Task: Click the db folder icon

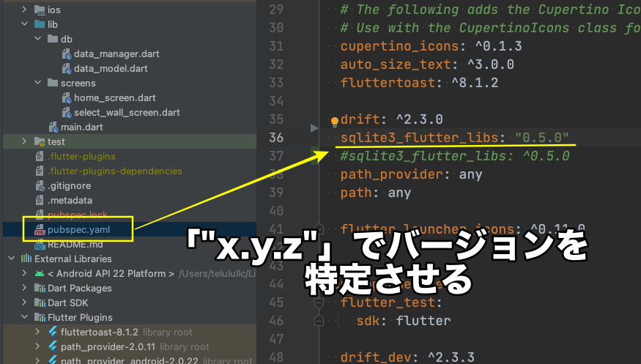Action: pyautogui.click(x=53, y=39)
